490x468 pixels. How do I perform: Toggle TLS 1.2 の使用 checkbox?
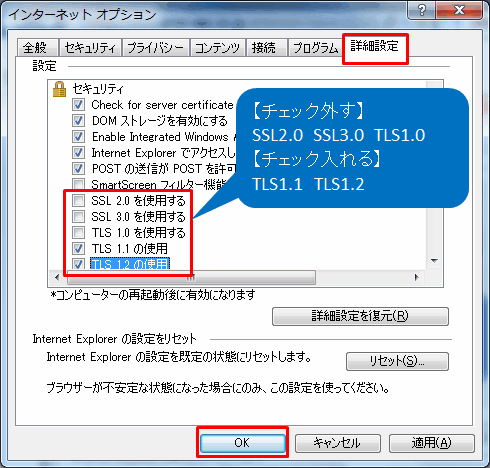(78, 264)
